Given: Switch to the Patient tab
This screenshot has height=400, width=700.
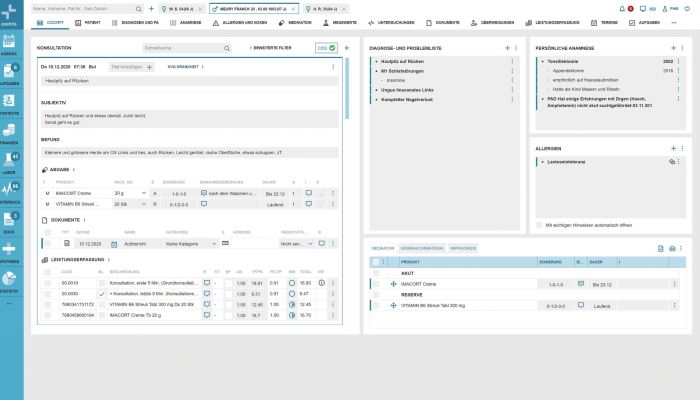Looking at the screenshot, I should (x=88, y=22).
